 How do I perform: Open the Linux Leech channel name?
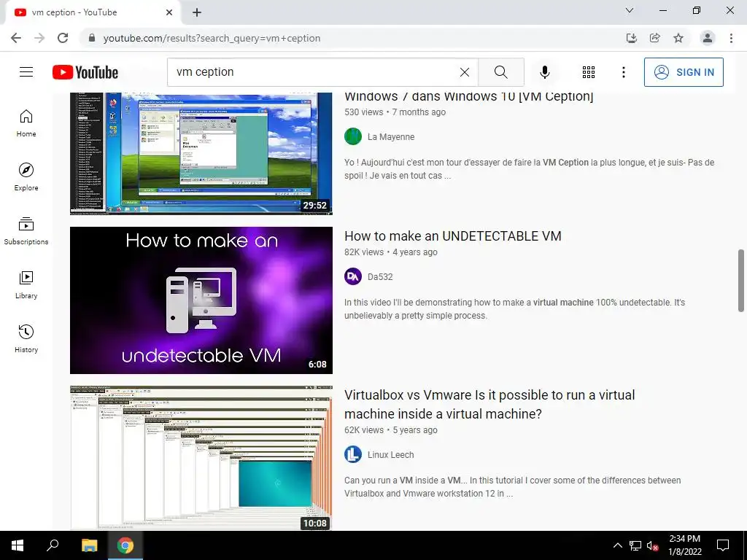click(x=390, y=455)
